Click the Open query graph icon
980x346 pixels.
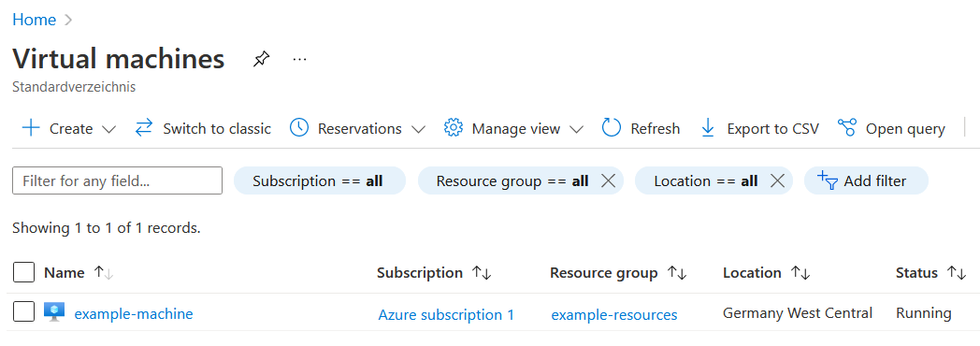click(847, 128)
